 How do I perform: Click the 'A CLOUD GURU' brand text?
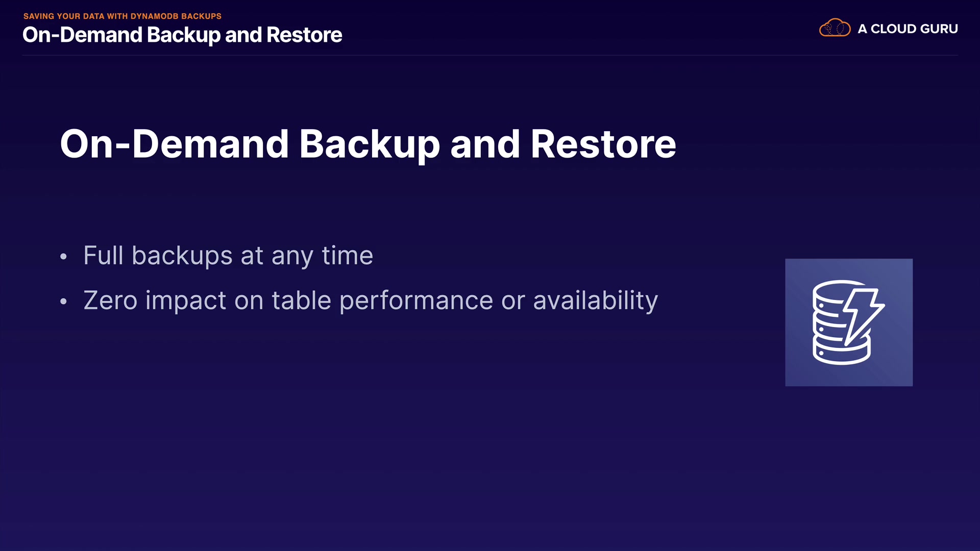(908, 29)
